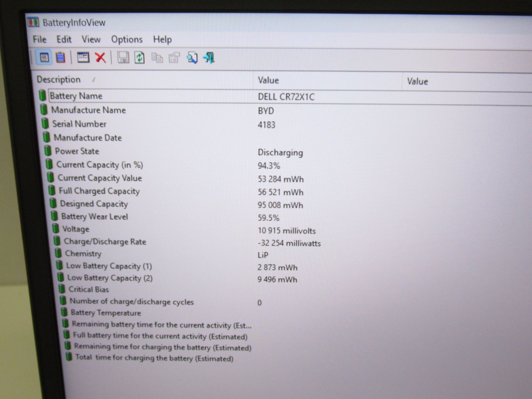This screenshot has width=532, height=399.
Task: Open the Properties toolbar icon
Action: 174,58
